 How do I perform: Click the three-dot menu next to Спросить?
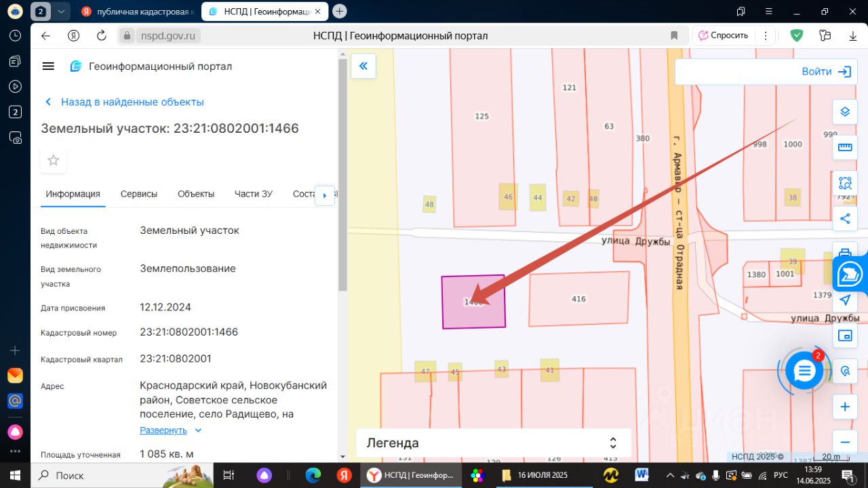[766, 36]
